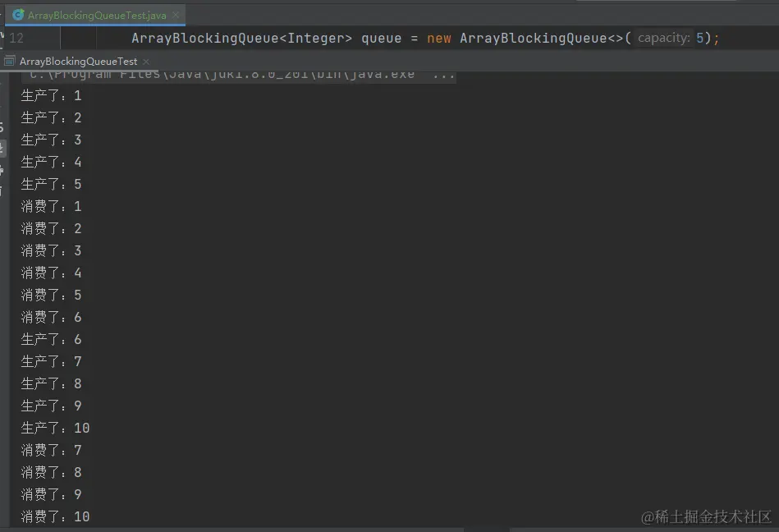Click the constructor call ArrayBlockingQueue<>( in code

546,39
